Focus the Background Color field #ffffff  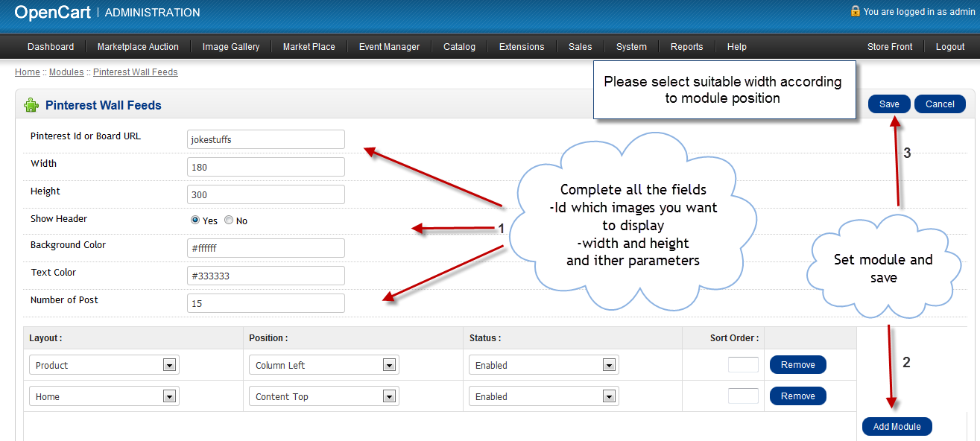tap(266, 248)
